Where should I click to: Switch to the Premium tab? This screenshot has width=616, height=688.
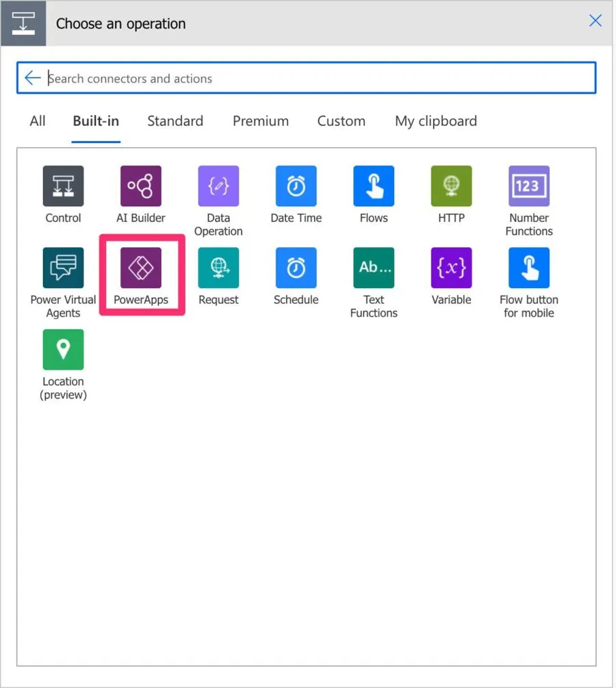260,121
